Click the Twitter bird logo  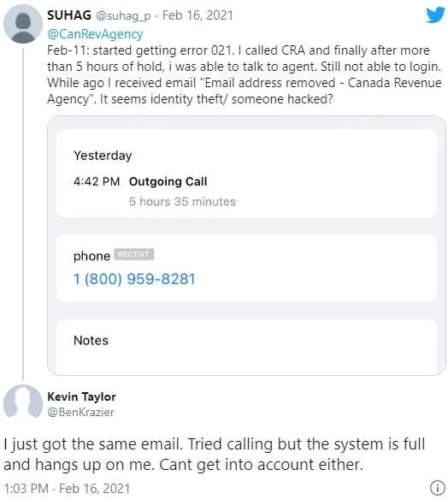(x=435, y=15)
